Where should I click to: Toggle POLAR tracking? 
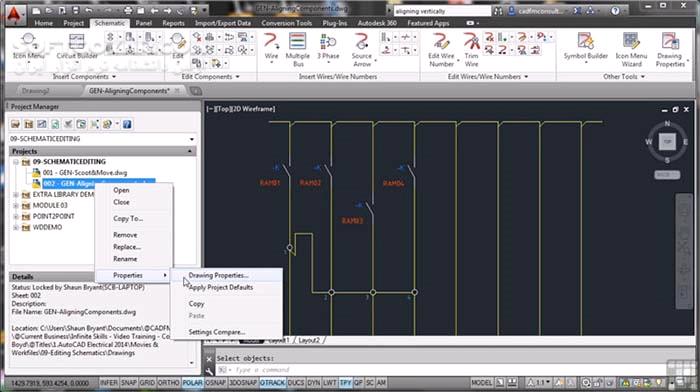pos(192,383)
